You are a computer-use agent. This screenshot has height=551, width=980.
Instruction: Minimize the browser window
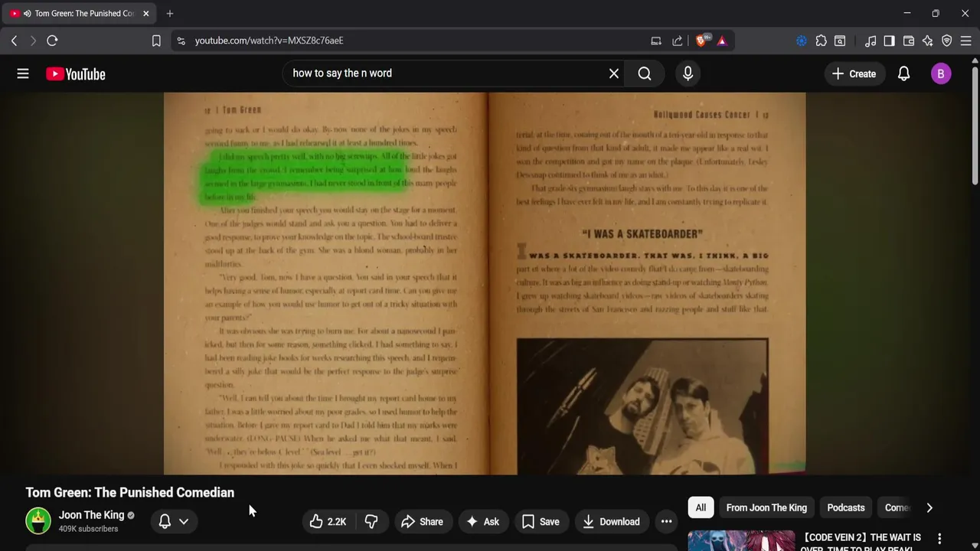906,13
